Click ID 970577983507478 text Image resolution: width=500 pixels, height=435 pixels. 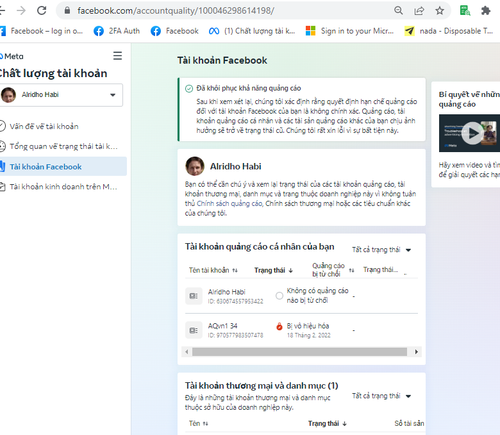coord(235,335)
